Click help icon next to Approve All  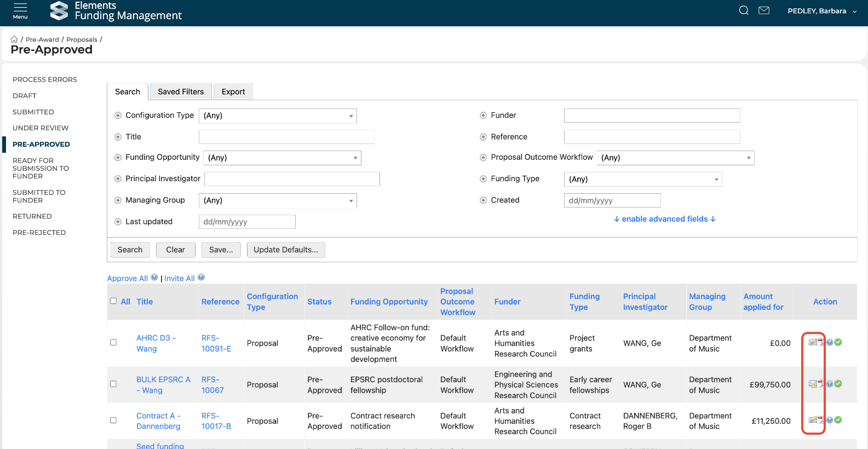point(154,278)
